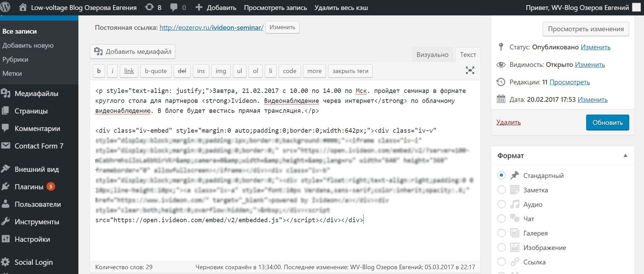
Task: Click the del quicktag button
Action: (x=182, y=71)
